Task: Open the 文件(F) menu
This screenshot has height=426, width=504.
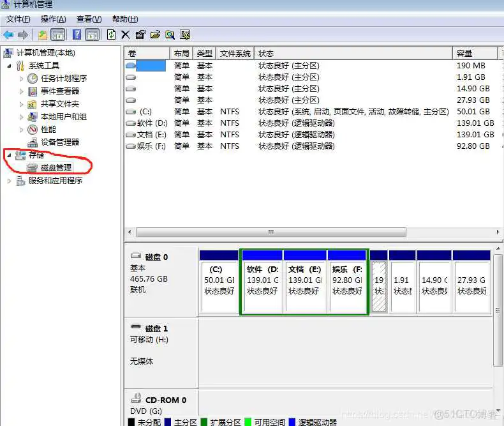Action: coord(19,19)
